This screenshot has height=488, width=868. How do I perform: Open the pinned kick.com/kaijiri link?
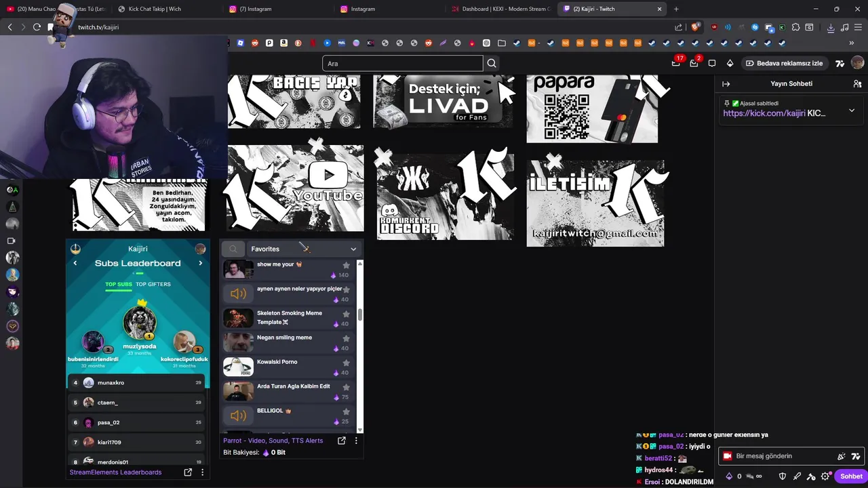pyautogui.click(x=764, y=113)
